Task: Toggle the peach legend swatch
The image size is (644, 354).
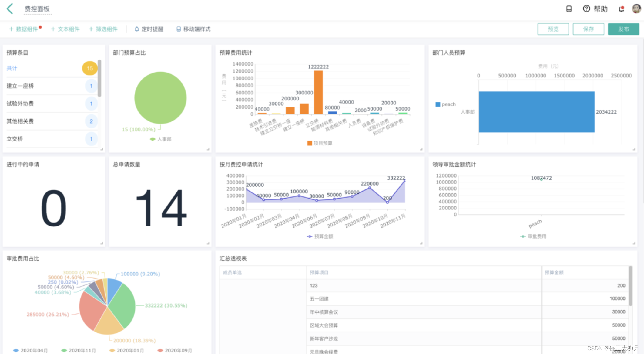Action: pos(438,104)
